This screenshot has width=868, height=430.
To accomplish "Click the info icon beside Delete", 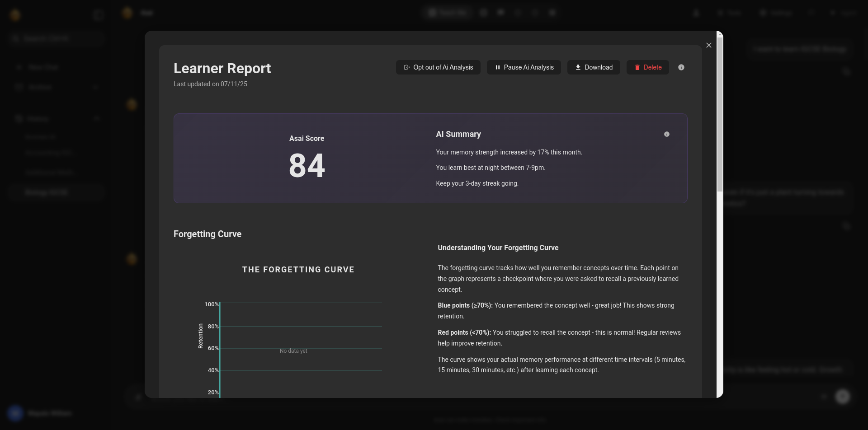I will [681, 67].
